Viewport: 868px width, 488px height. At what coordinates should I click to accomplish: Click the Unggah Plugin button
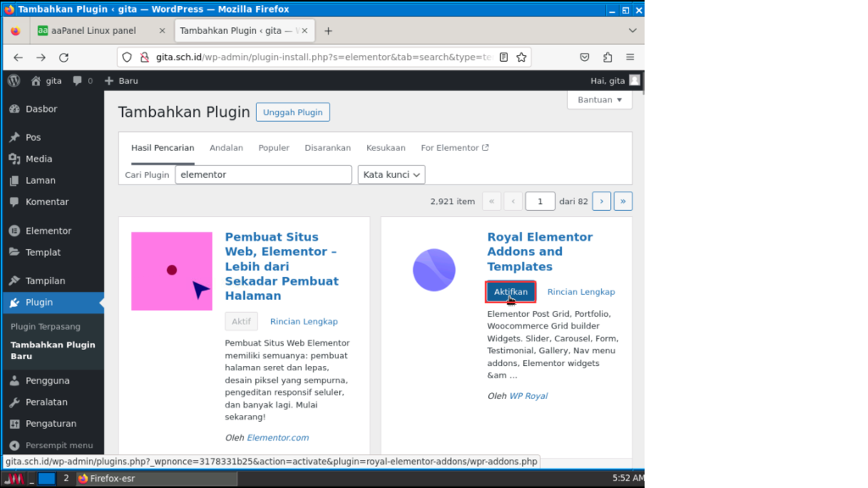(292, 112)
